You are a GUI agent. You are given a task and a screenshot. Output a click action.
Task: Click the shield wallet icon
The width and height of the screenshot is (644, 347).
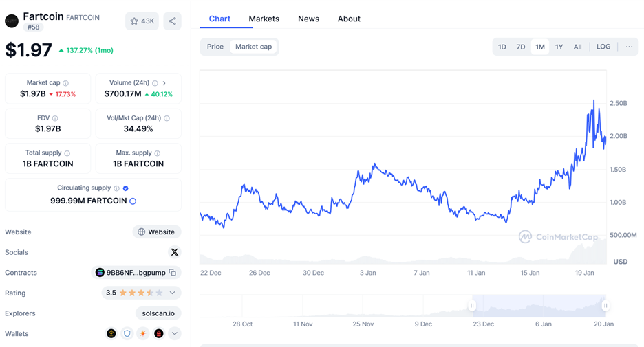pyautogui.click(x=127, y=333)
